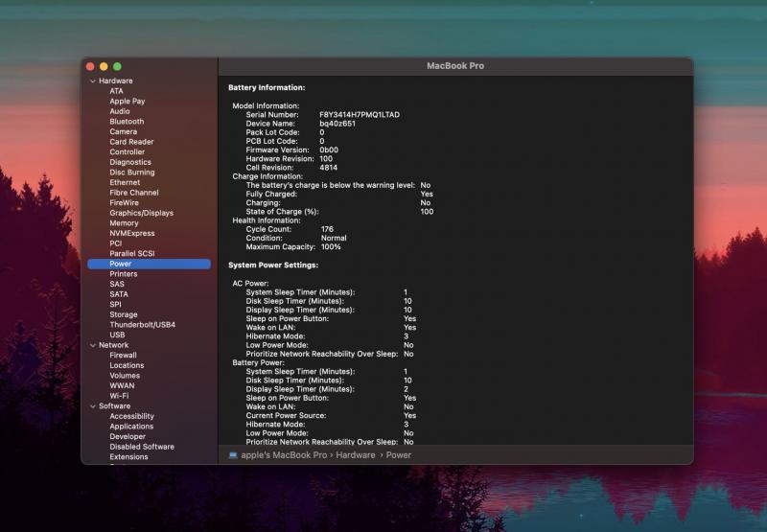767x532 pixels.
Task: Select Storage in the sidebar
Action: click(x=124, y=315)
